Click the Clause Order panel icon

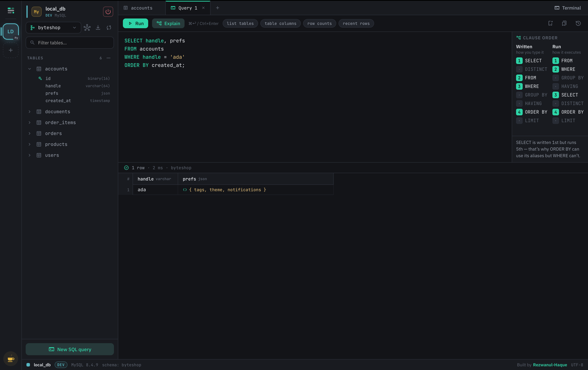coord(518,38)
